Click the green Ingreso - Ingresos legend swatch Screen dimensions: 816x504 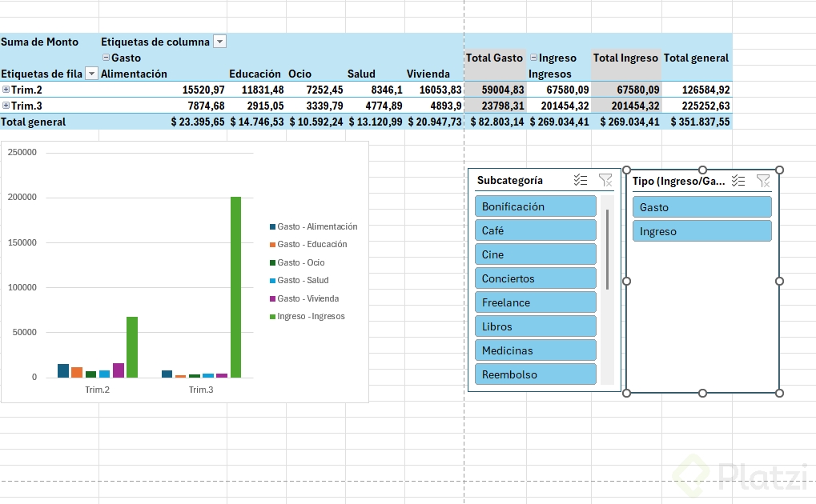272,316
